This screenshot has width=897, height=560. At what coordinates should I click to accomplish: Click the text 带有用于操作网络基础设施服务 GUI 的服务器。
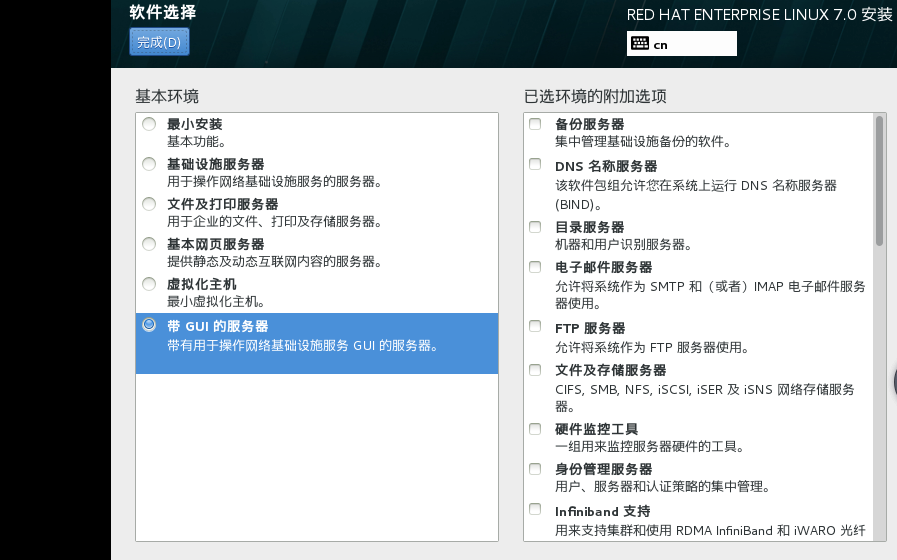click(x=303, y=345)
